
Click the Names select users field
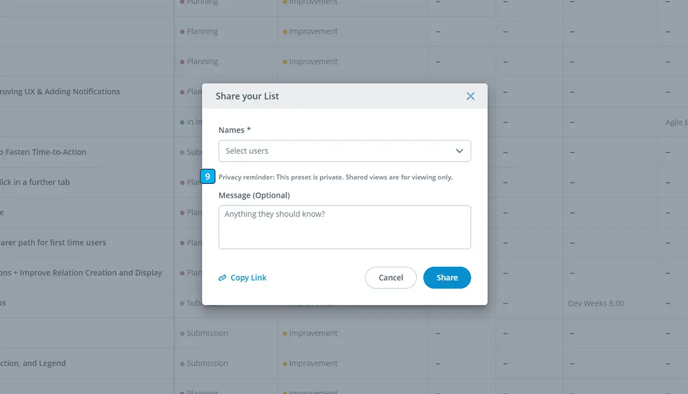[x=344, y=151]
